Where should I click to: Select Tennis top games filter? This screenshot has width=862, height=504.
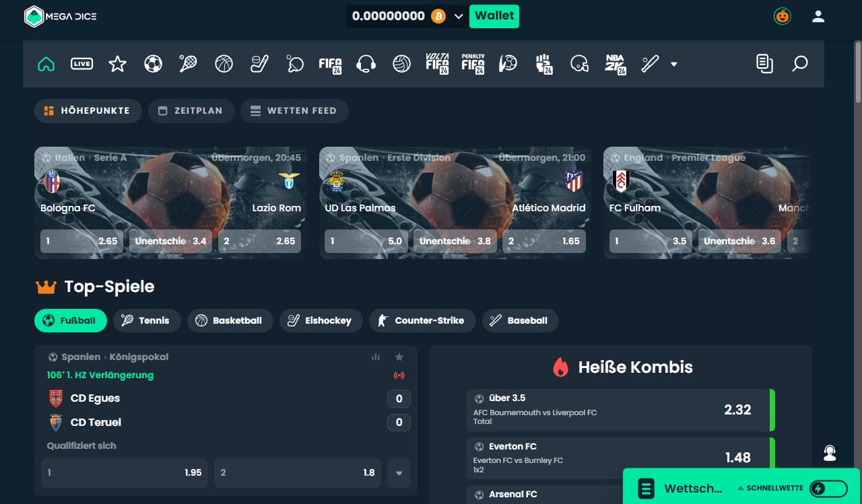tap(147, 321)
